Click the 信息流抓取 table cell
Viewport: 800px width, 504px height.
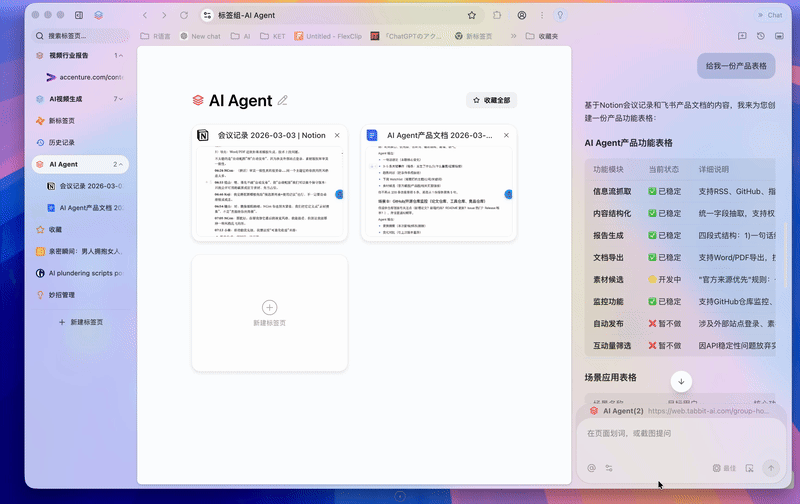pos(612,191)
